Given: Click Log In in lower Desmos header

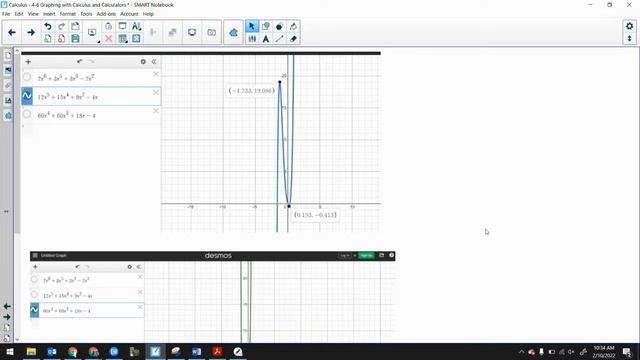Looking at the screenshot, I should [x=344, y=256].
